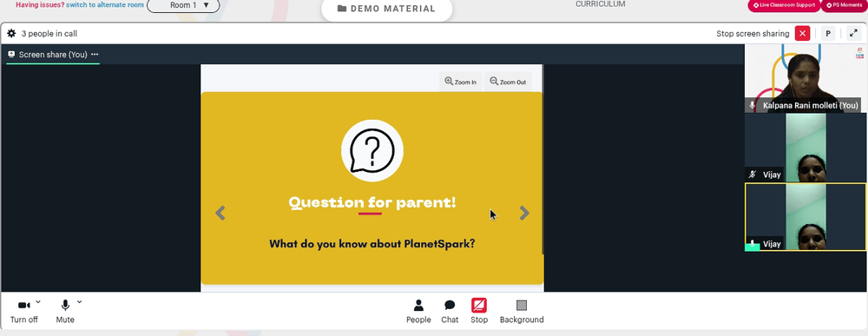Open the Chat panel
The height and width of the screenshot is (336, 868).
coord(450,312)
